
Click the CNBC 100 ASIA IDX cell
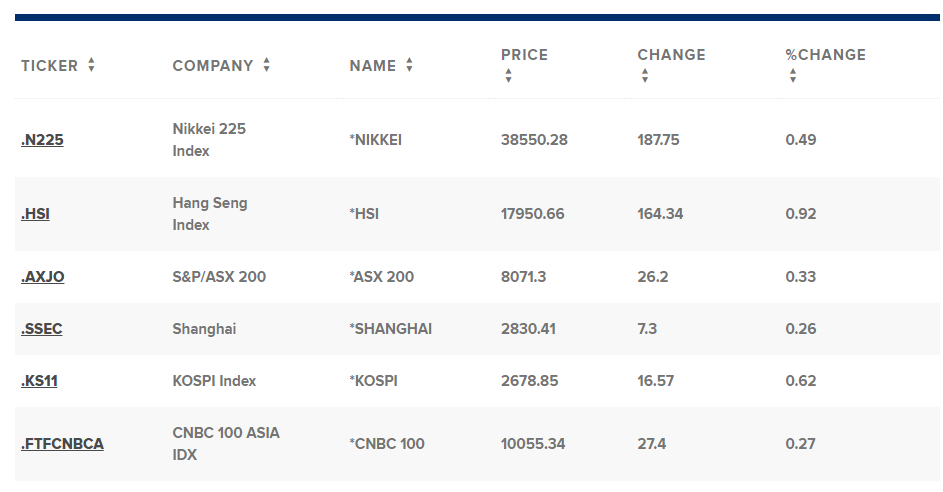coord(226,444)
